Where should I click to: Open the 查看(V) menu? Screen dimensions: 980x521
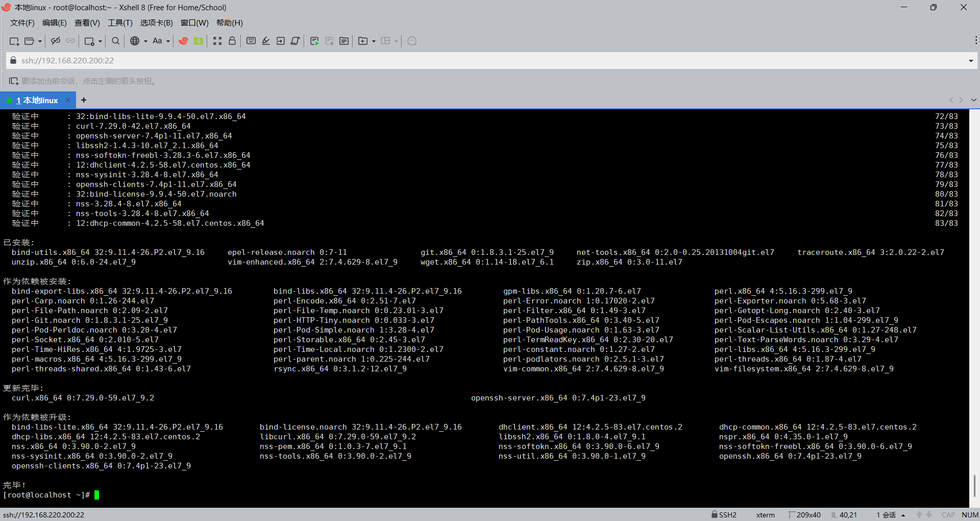[87, 23]
